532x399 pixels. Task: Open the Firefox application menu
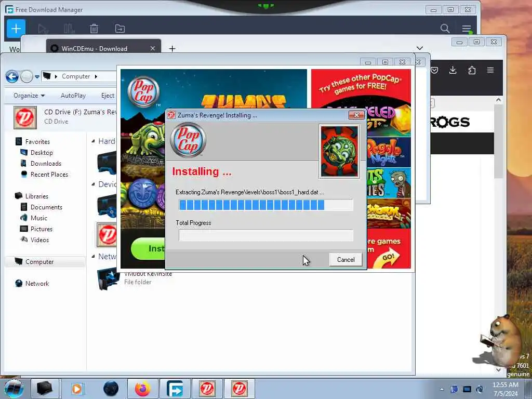point(490,70)
